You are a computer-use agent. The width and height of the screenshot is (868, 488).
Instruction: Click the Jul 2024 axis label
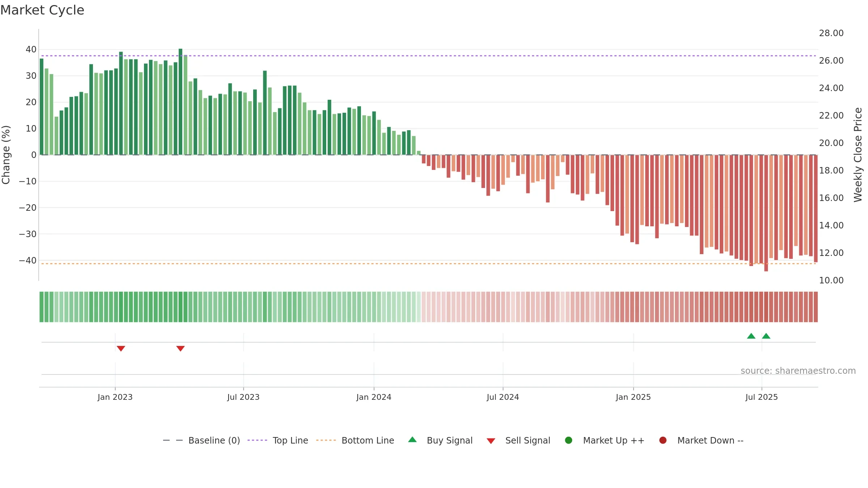pyautogui.click(x=503, y=397)
